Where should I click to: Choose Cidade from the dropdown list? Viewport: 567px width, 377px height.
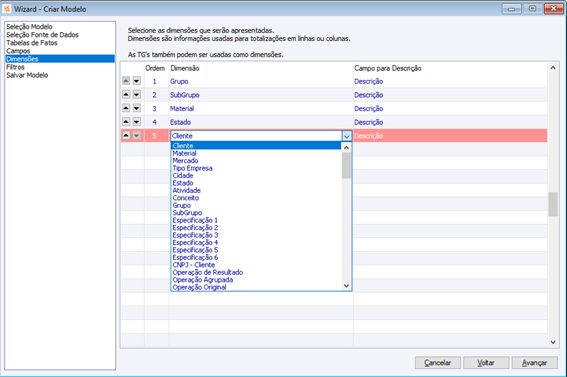click(256, 175)
